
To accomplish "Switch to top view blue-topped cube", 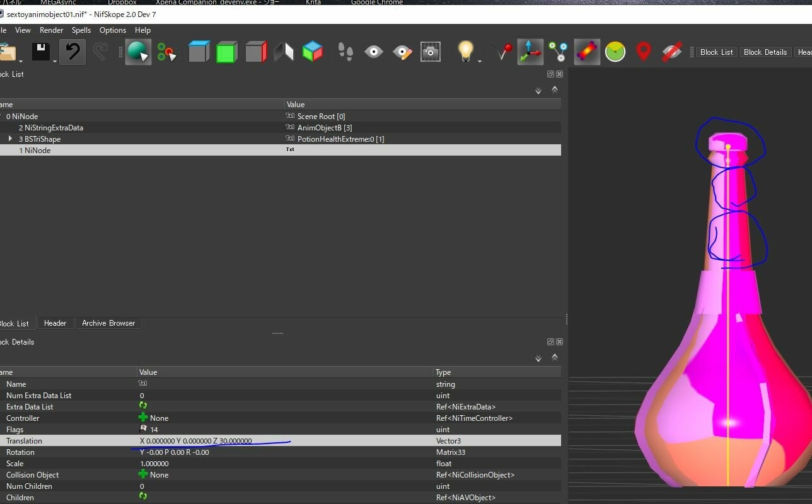I will pyautogui.click(x=199, y=52).
